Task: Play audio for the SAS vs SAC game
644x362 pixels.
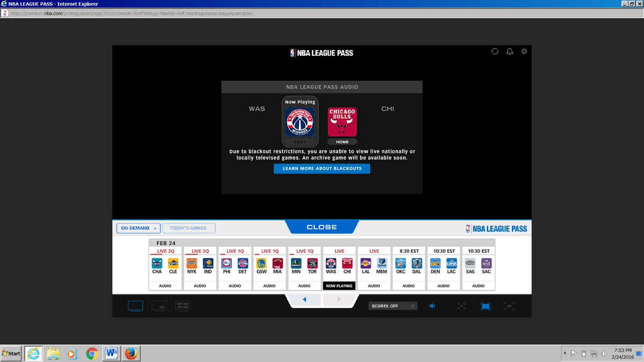Action: (x=479, y=286)
